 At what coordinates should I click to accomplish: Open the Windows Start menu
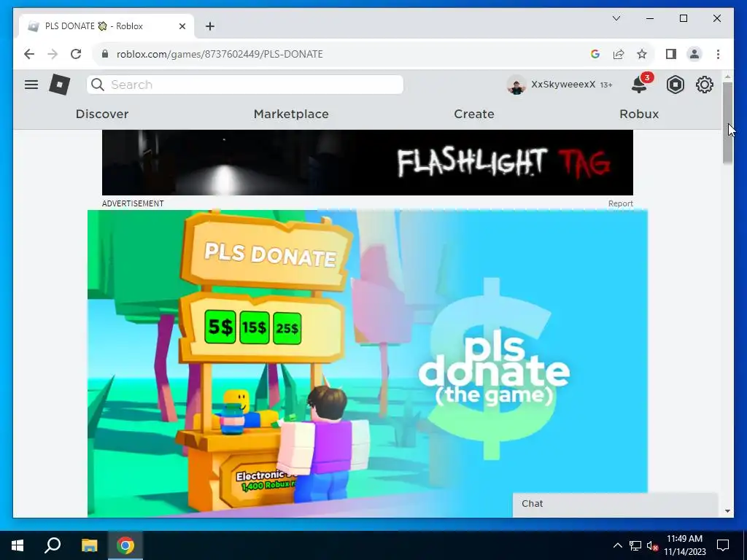pos(18,545)
